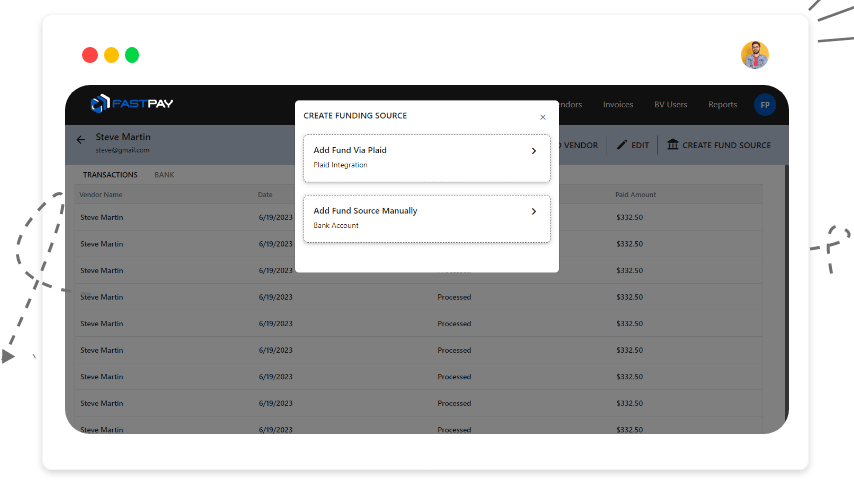This screenshot has width=854, height=483.
Task: Click the Vendor Name column header
Action: [101, 194]
